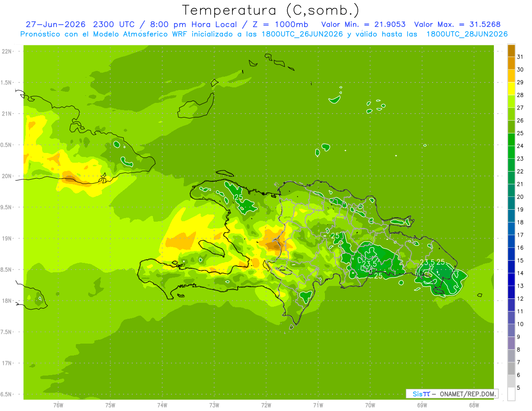Click the '71W' longitude label
The image size is (532, 411).
pos(318,405)
